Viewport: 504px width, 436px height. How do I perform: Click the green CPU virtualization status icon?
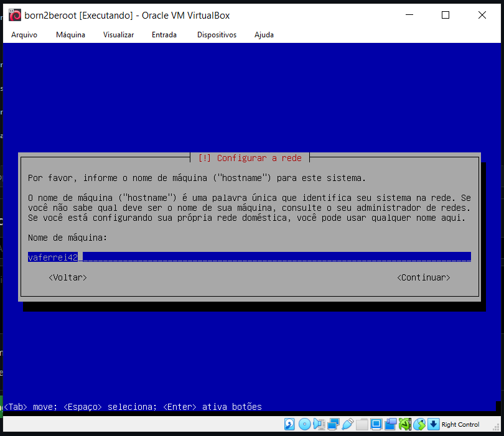pos(405,424)
